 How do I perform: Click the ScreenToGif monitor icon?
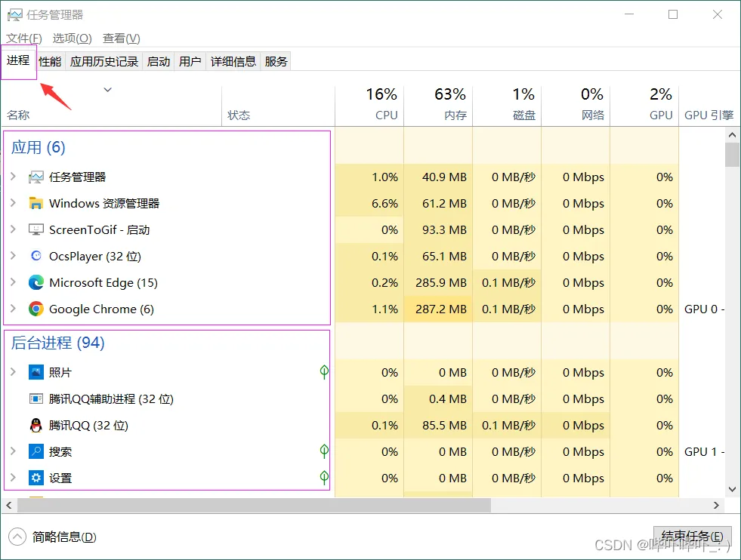click(x=36, y=229)
